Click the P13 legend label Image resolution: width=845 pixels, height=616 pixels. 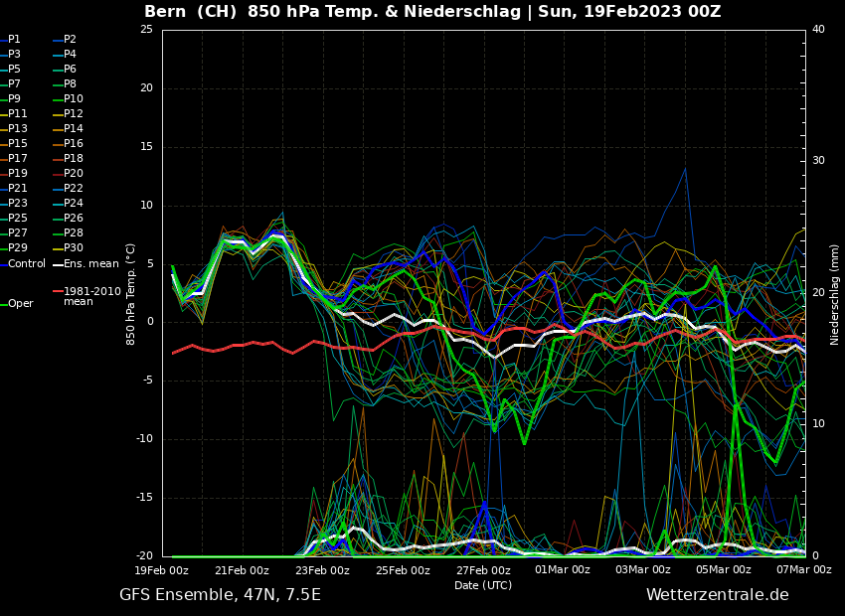click(17, 129)
